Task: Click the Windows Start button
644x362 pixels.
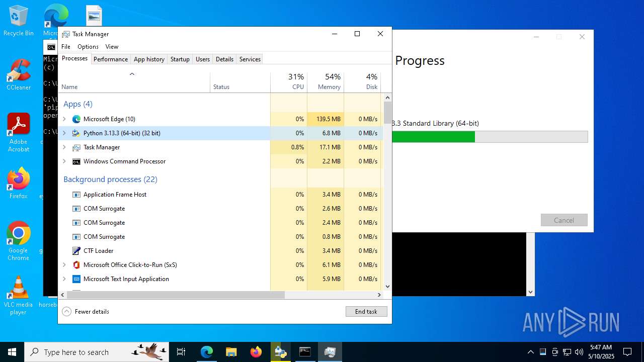Action: click(12, 352)
